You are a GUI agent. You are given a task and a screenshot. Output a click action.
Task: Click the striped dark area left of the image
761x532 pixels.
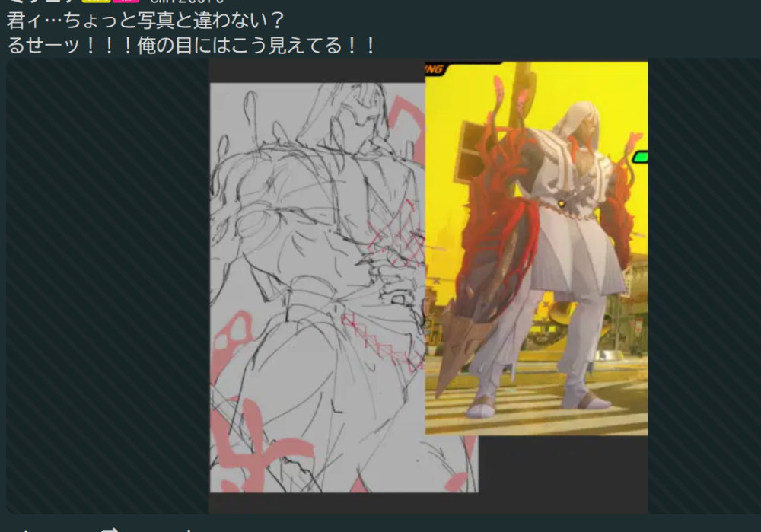pyautogui.click(x=107, y=289)
